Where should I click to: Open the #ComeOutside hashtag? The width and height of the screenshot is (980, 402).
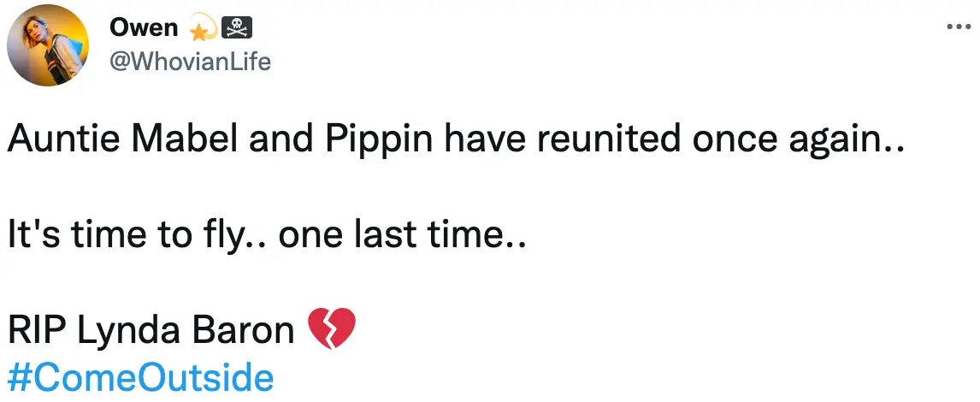[x=140, y=377]
